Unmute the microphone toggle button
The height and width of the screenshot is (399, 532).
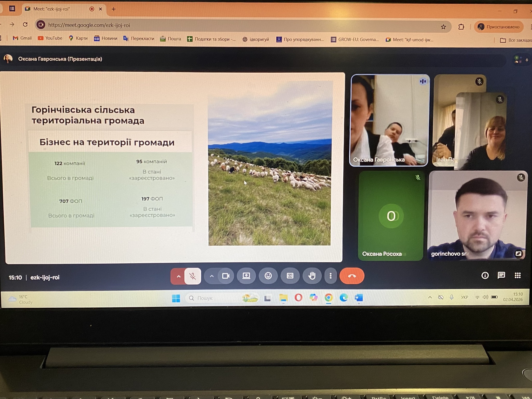tap(192, 276)
